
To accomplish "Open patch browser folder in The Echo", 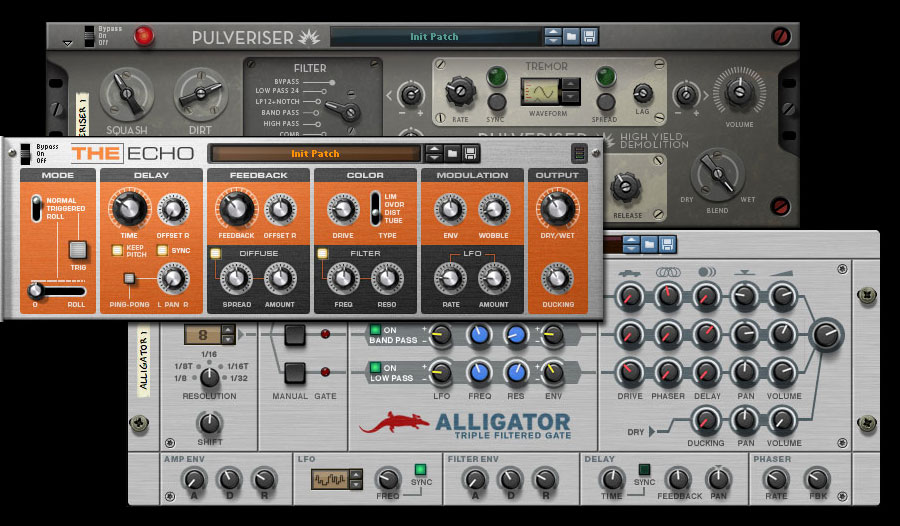I will coord(452,153).
